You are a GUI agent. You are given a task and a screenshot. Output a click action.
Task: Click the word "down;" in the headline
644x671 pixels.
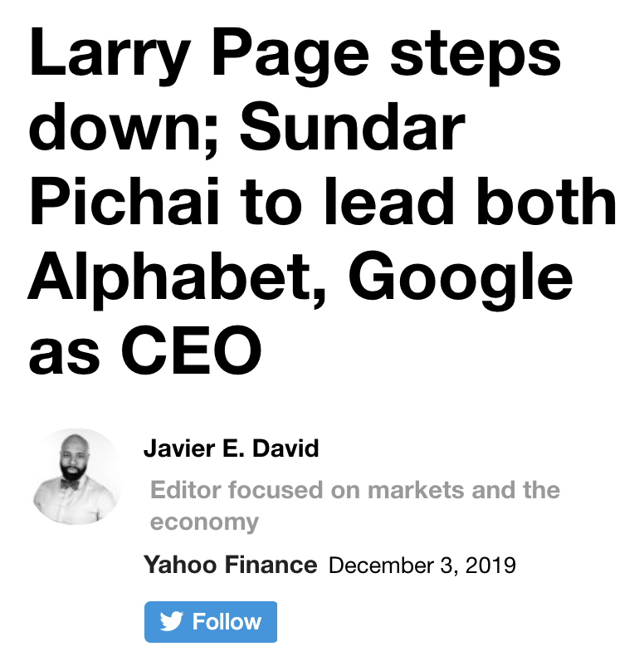[x=124, y=127]
